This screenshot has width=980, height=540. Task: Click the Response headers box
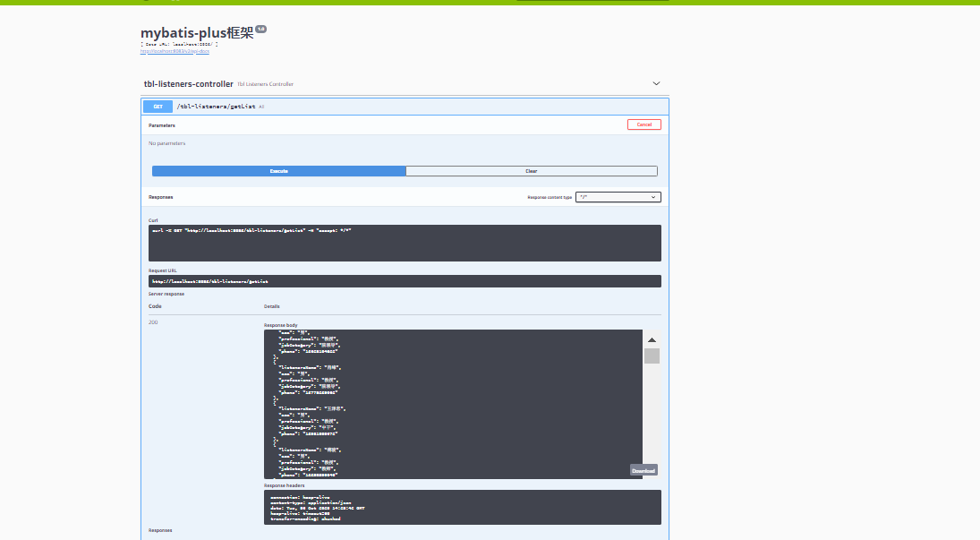(462, 508)
